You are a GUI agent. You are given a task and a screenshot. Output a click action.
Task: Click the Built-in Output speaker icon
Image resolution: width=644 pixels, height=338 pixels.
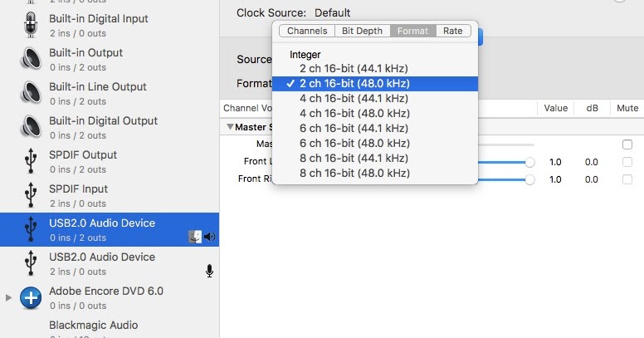coord(31,59)
